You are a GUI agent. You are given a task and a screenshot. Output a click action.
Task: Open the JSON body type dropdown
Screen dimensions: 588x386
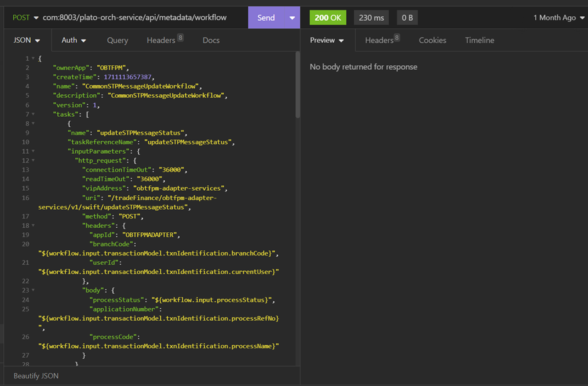(x=26, y=40)
